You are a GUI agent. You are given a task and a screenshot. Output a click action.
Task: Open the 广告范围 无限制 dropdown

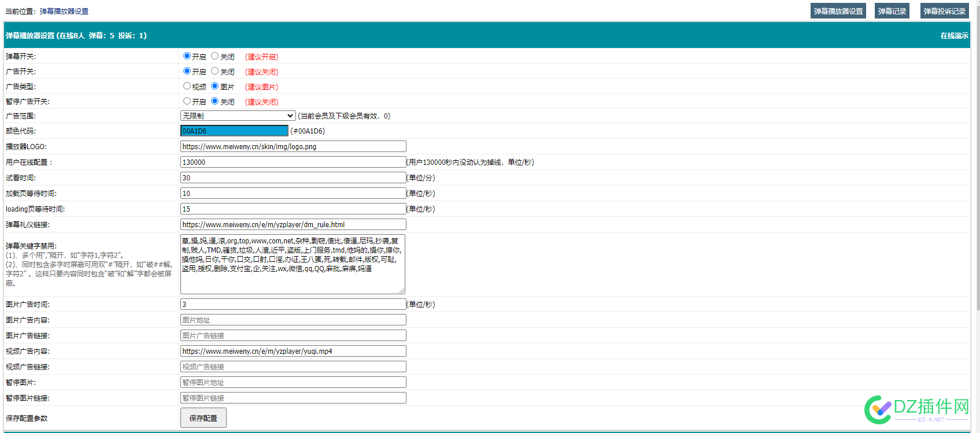pyautogui.click(x=238, y=116)
